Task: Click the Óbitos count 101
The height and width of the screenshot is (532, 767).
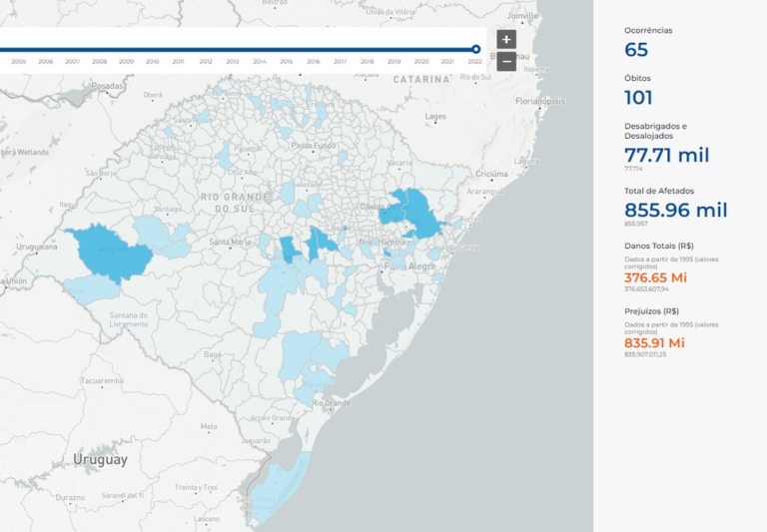Action: [x=638, y=98]
